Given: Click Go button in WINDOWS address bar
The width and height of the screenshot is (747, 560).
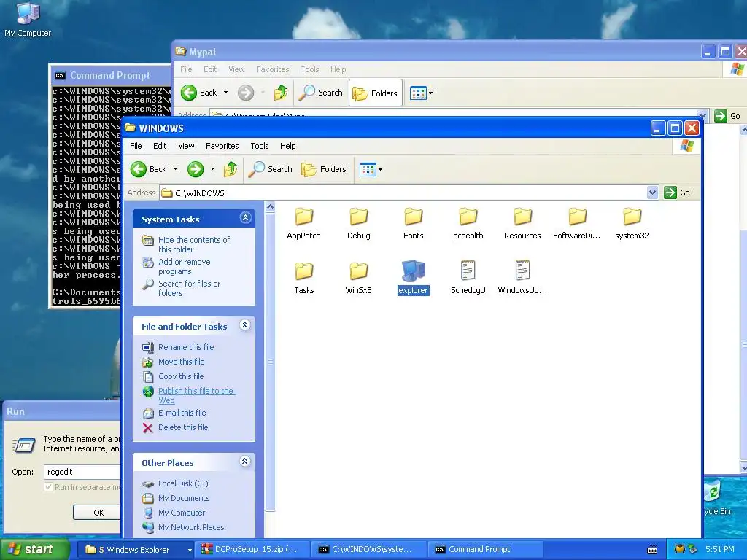Looking at the screenshot, I should pyautogui.click(x=677, y=192).
